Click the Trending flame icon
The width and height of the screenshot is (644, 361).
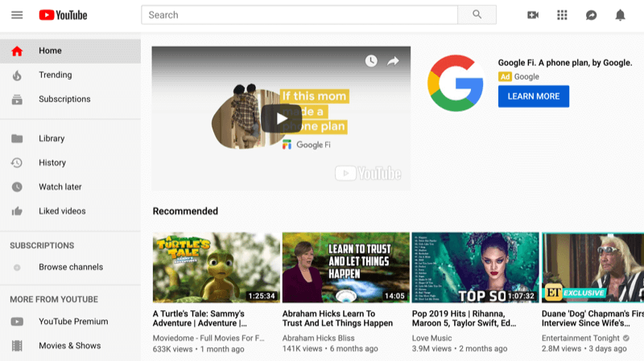coord(17,75)
